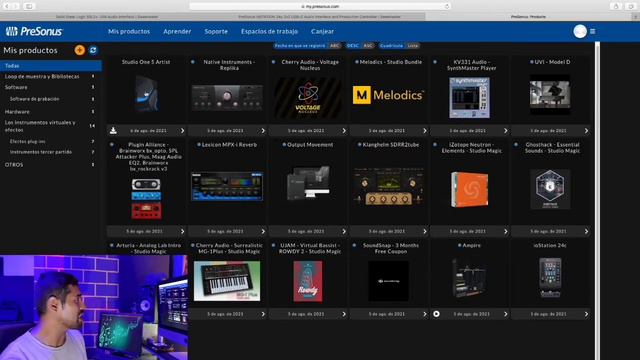Viewport: 640px width, 360px height.
Task: Open the ioStation 24c product image
Action: coord(550,278)
